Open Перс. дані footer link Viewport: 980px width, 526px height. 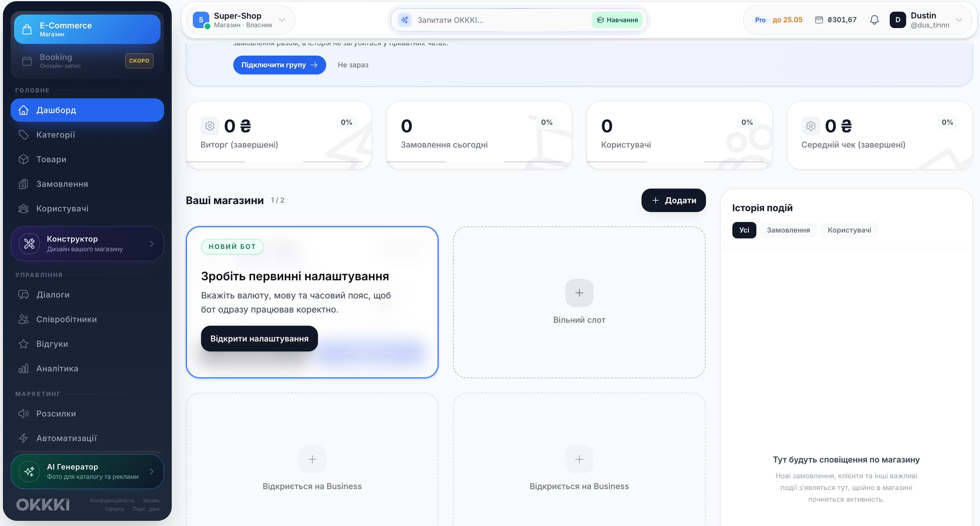[x=146, y=509]
